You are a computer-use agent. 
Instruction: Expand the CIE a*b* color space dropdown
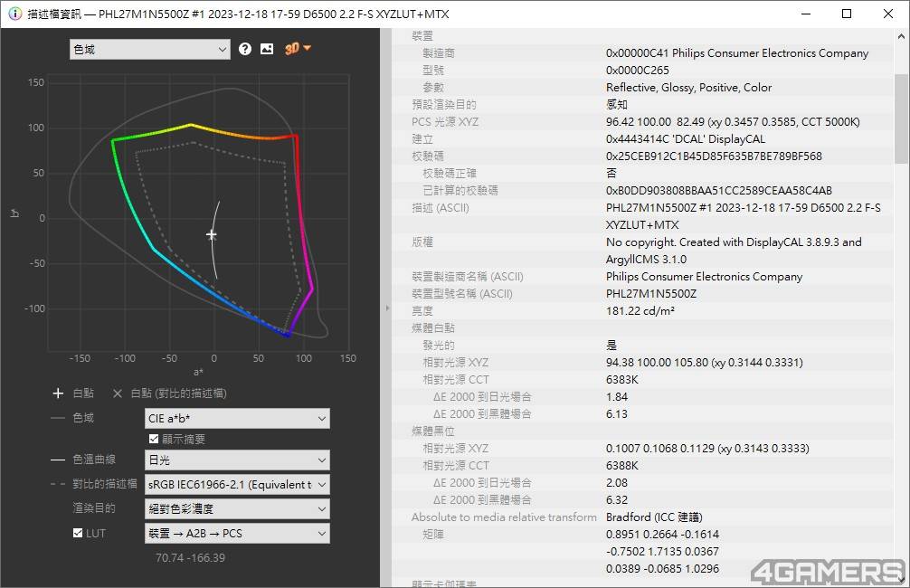click(237, 418)
